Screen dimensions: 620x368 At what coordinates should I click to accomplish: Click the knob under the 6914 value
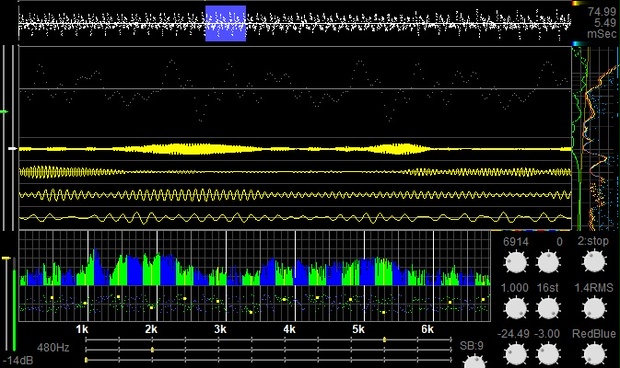[516, 262]
